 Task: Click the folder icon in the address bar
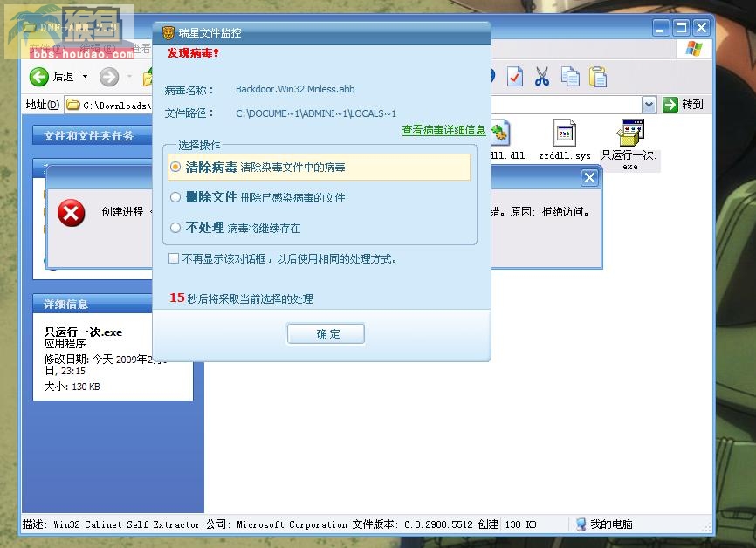pos(72,105)
